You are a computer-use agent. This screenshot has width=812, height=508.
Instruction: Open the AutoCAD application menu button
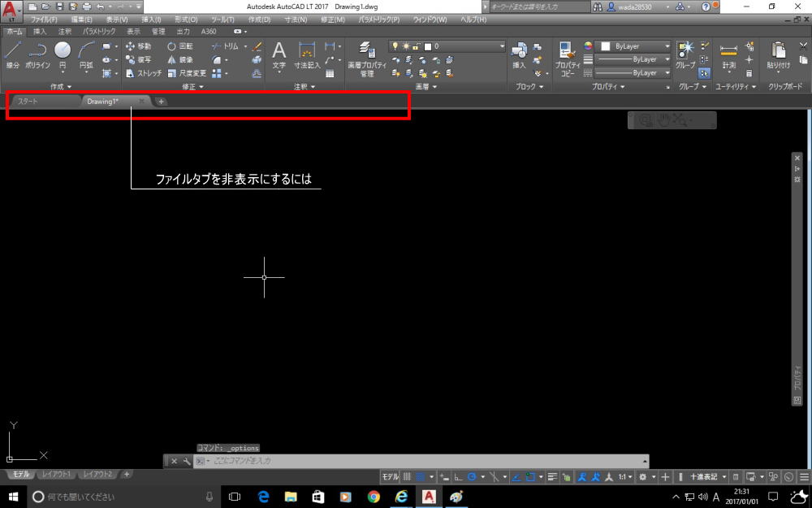tap(11, 11)
